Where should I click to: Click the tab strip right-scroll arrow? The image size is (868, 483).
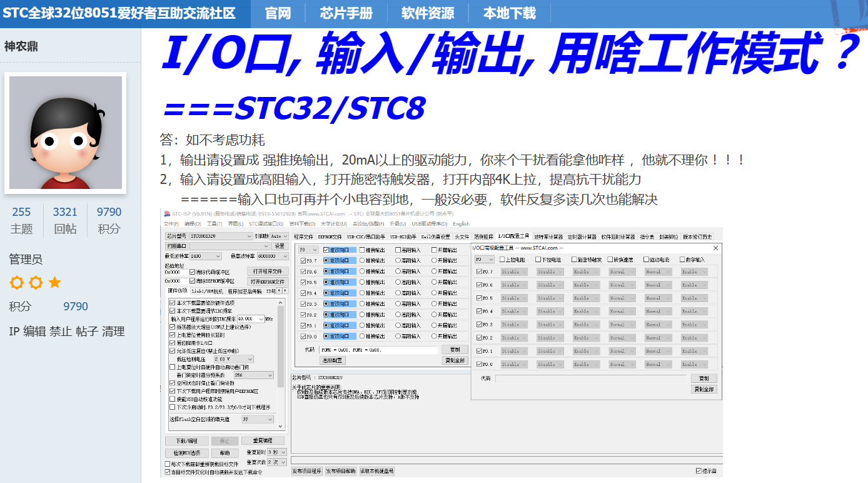point(286,291)
